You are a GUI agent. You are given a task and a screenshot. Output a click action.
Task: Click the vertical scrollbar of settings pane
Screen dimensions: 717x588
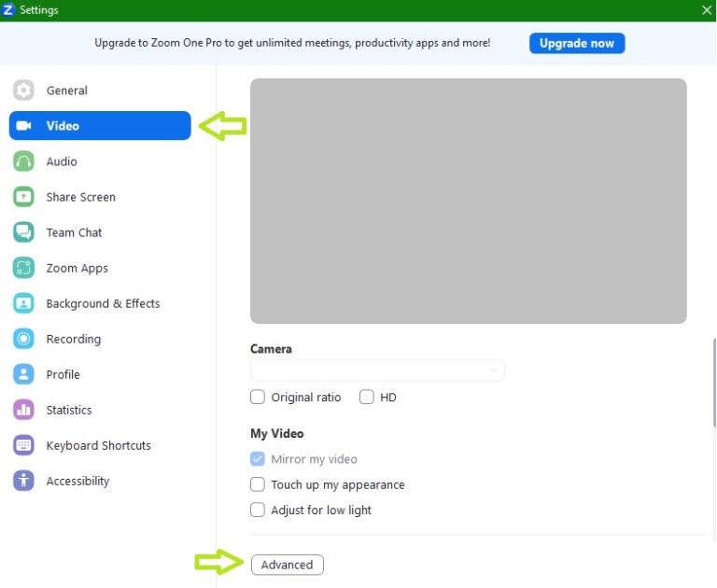pos(714,384)
